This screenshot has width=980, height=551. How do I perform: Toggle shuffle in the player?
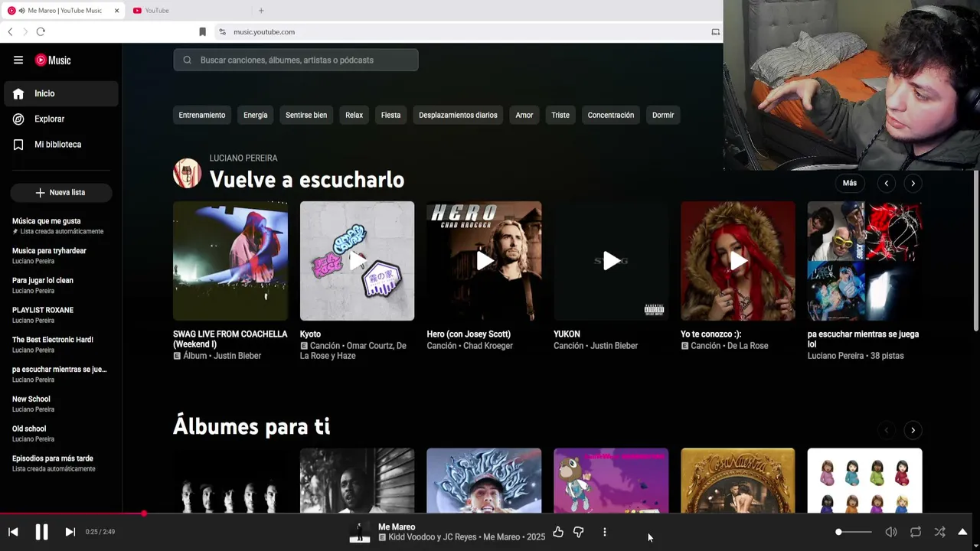coord(940,532)
